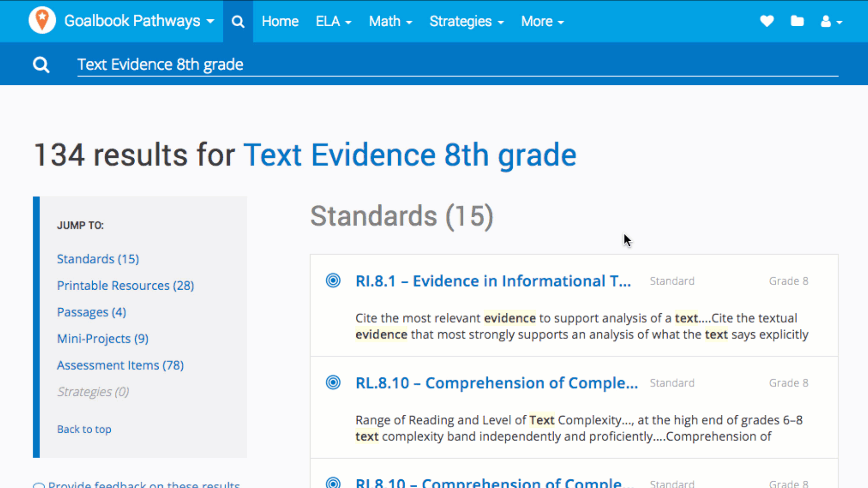Go to Home in the navbar

pyautogui.click(x=280, y=21)
